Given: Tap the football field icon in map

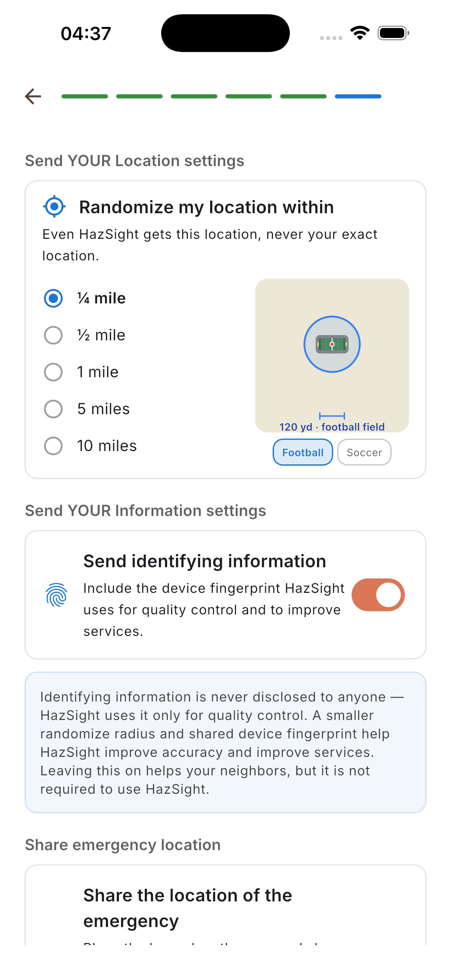Looking at the screenshot, I should click(332, 344).
